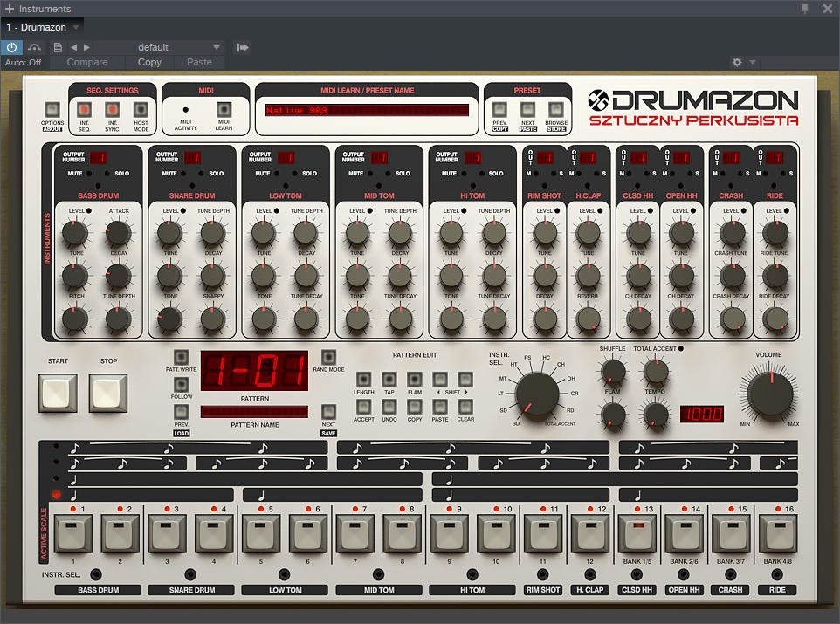This screenshot has height=624, width=840.
Task: Click the Undo button in Pattern Edit
Action: 389,407
